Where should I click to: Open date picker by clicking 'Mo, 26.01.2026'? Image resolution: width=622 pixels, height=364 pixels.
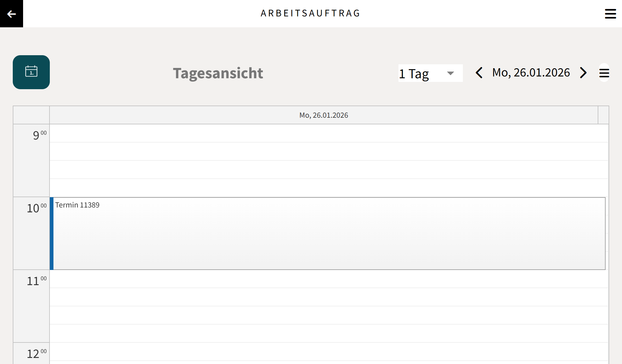[531, 72]
